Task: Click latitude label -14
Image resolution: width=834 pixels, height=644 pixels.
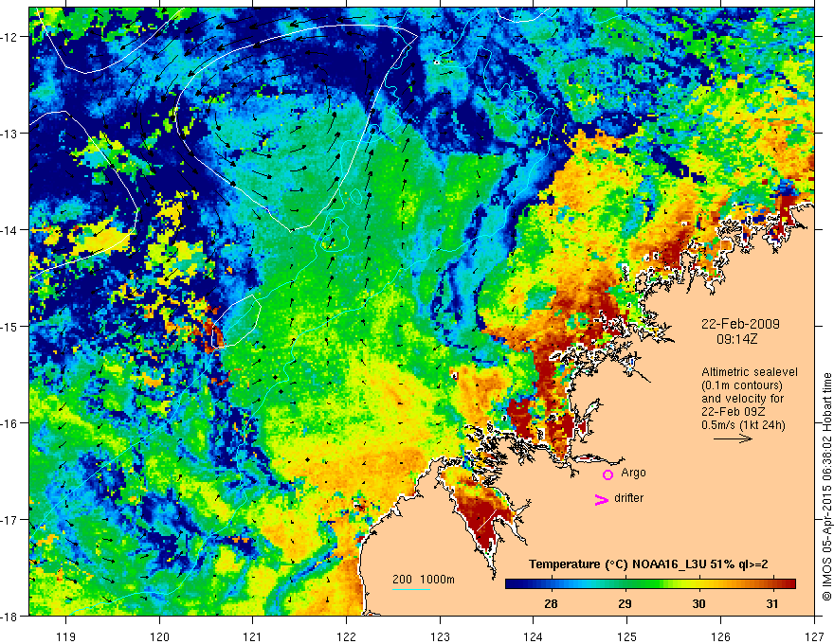Action: point(9,230)
